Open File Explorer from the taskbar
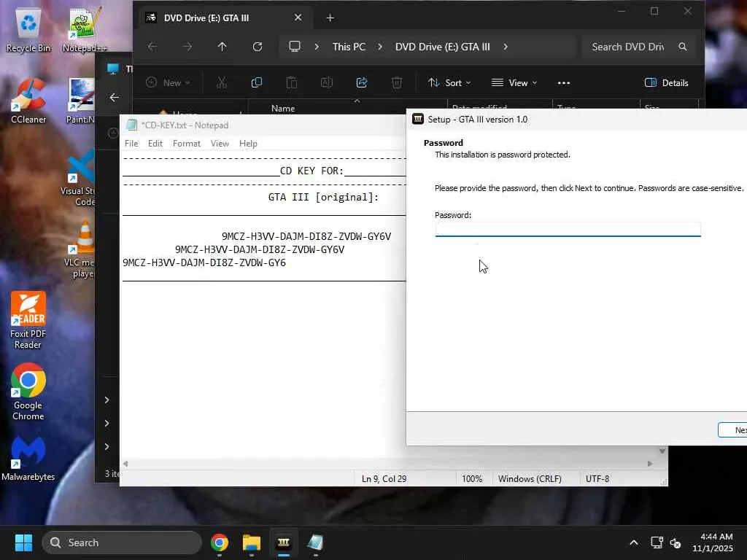The height and width of the screenshot is (560, 747). point(252,542)
